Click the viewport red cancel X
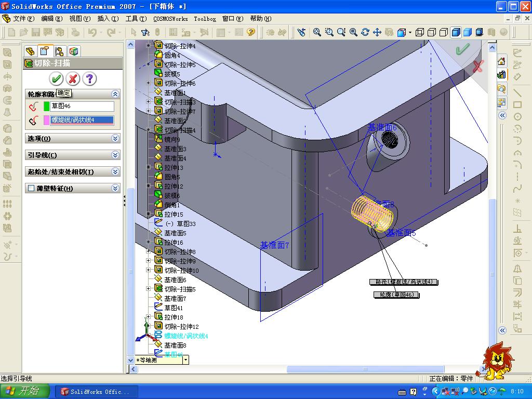The height and width of the screenshot is (399, 532). pos(478,66)
